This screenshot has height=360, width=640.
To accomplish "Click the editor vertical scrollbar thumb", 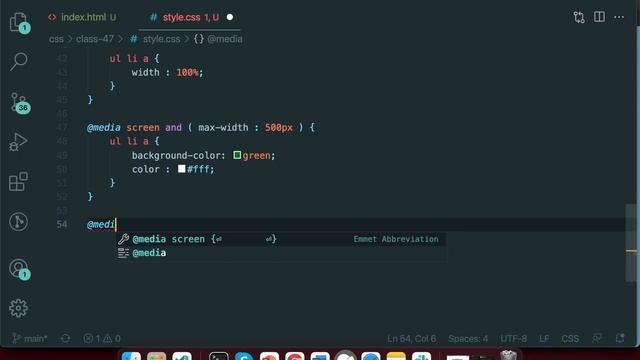I will (x=631, y=243).
